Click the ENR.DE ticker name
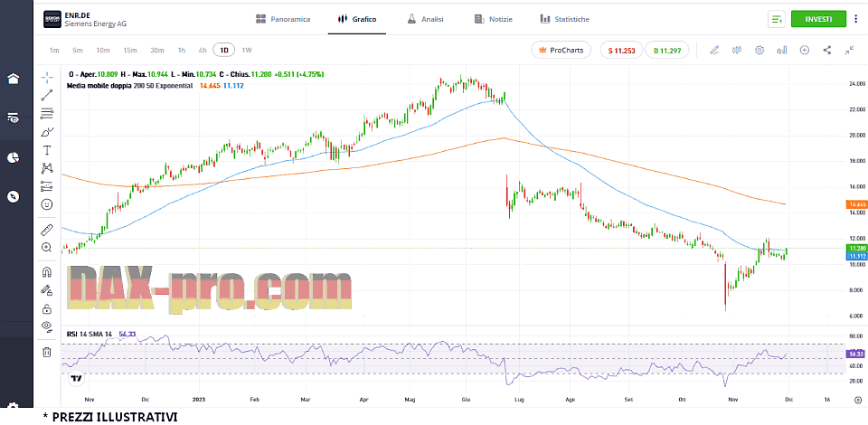The image size is (868, 425). click(x=76, y=15)
